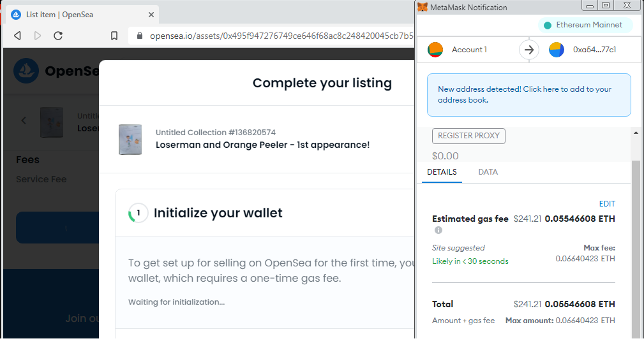Click the MetaMask scrollbar up arrow
Image resolution: width=644 pixels, height=341 pixels.
pos(636,133)
